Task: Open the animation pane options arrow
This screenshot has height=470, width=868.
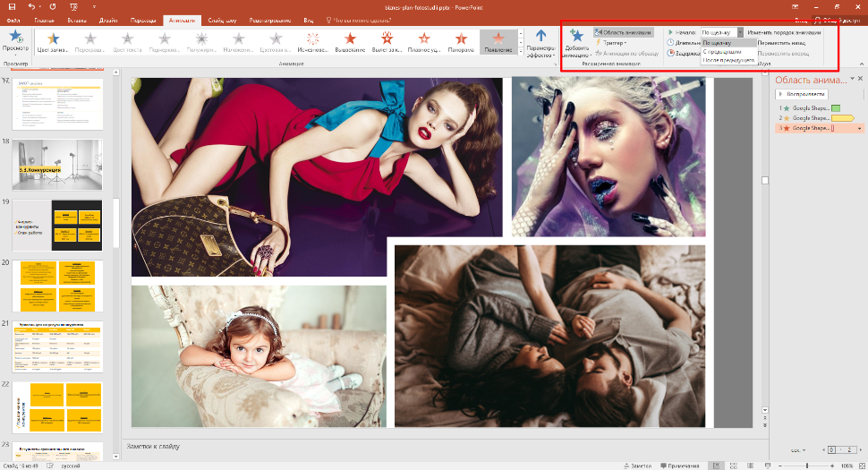Action: pos(852,79)
